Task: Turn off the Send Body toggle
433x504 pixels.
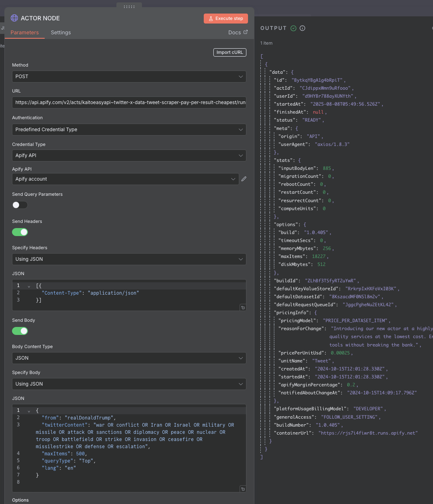Action: tap(20, 331)
